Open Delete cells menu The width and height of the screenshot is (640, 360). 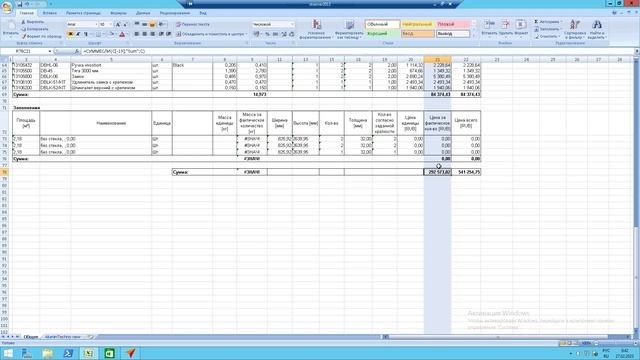pyautogui.click(x=505, y=29)
